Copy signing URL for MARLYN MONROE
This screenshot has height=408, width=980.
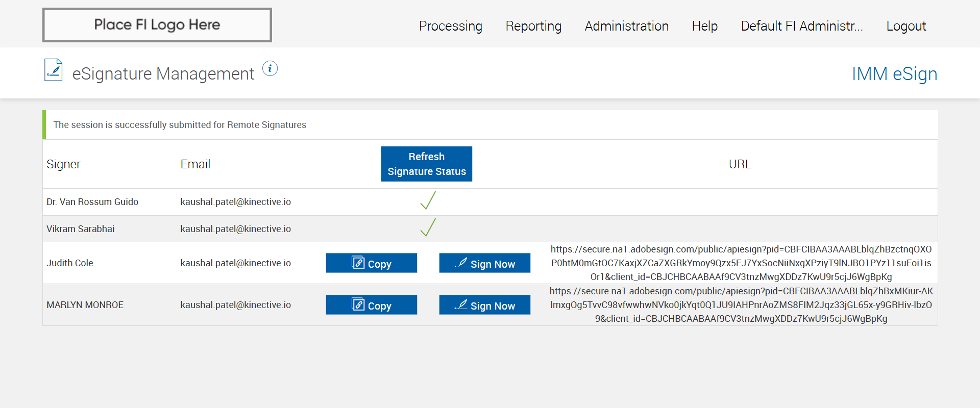[x=371, y=305]
